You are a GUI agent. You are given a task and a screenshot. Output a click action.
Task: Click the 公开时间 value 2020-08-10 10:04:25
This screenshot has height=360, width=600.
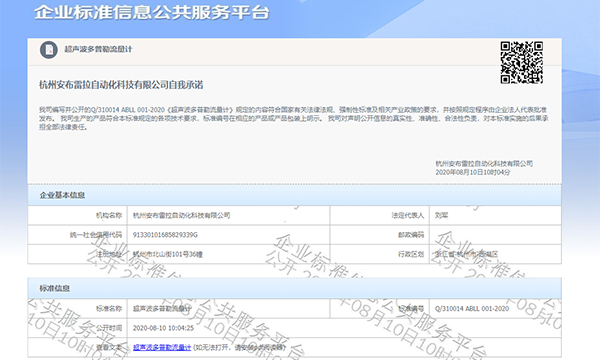163,328
